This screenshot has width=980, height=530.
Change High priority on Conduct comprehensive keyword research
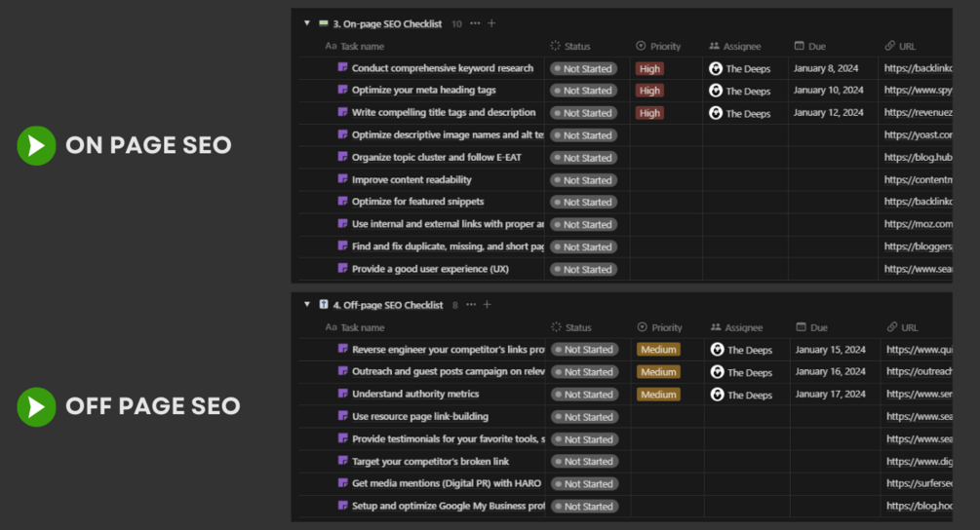pos(649,69)
